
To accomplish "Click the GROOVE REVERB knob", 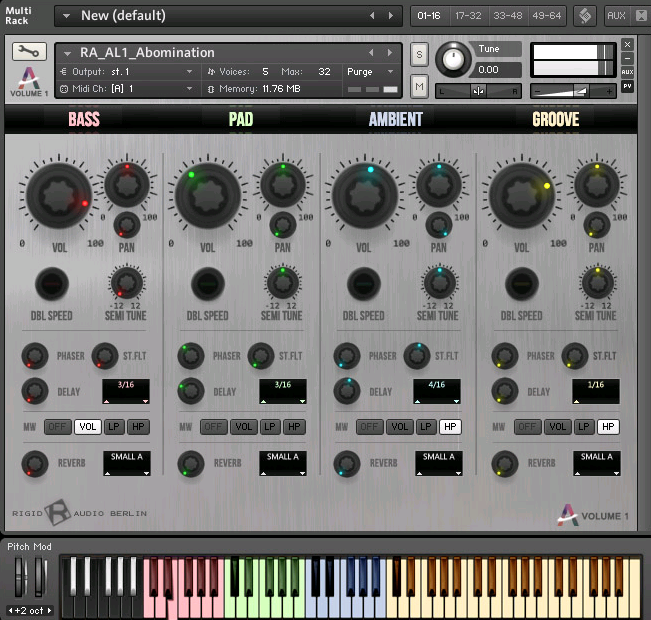I will point(505,463).
